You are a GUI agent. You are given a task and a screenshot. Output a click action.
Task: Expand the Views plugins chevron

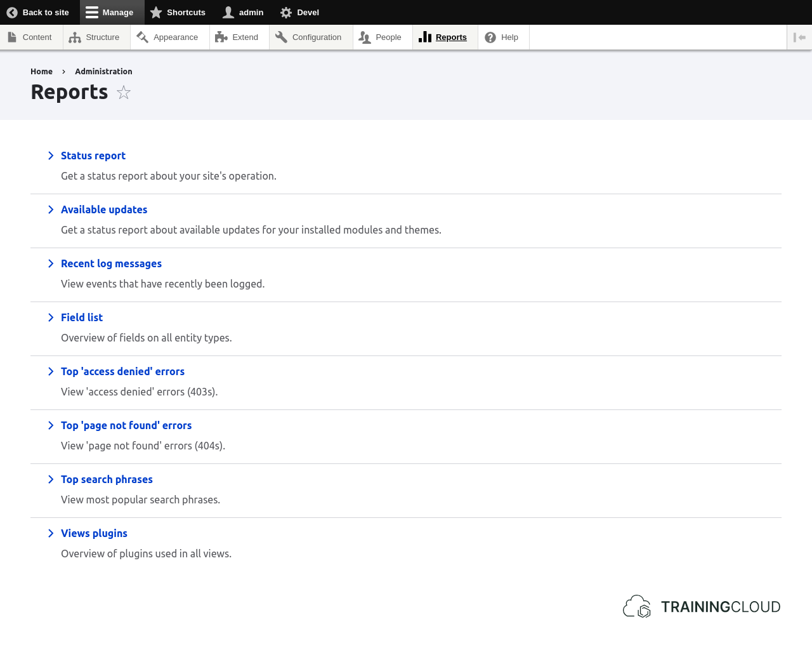pos(51,533)
